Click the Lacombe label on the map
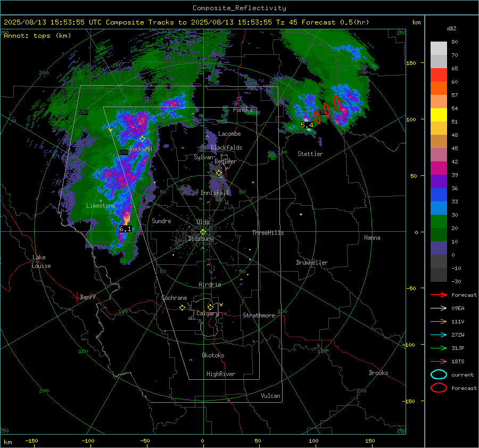Viewport: 479px width, 448px height. click(x=229, y=134)
